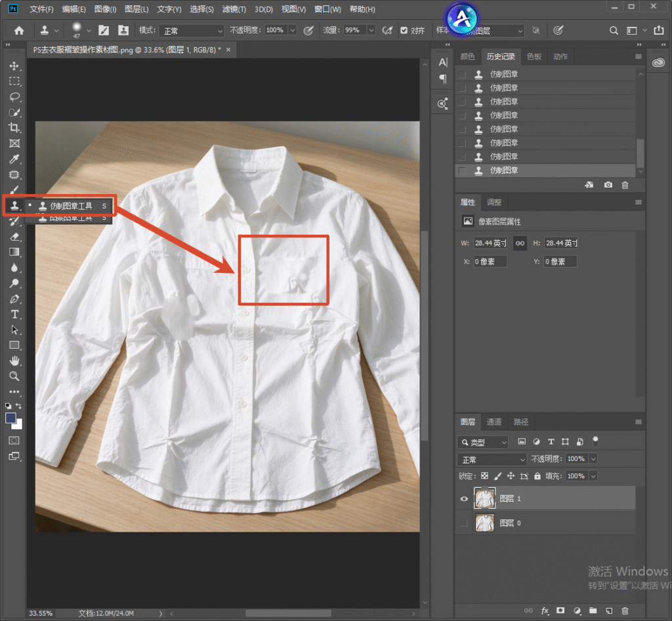Select the Lasso tool
This screenshot has height=621, width=672.
tap(14, 97)
